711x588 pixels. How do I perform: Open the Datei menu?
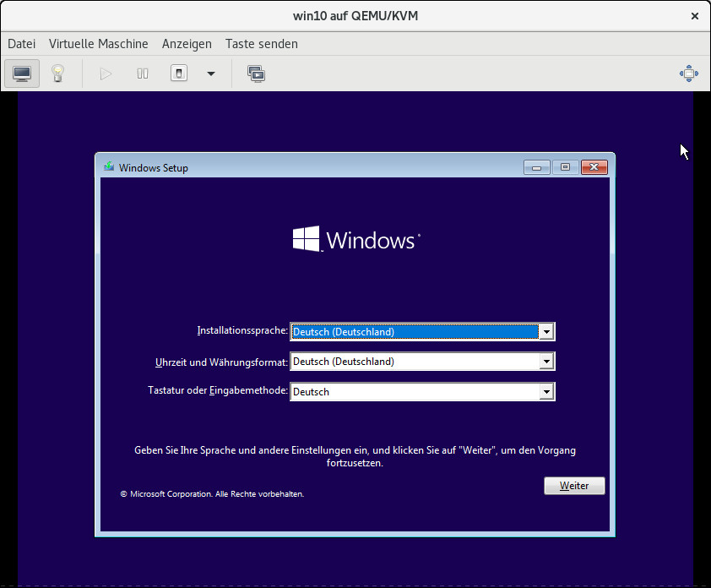pos(21,44)
